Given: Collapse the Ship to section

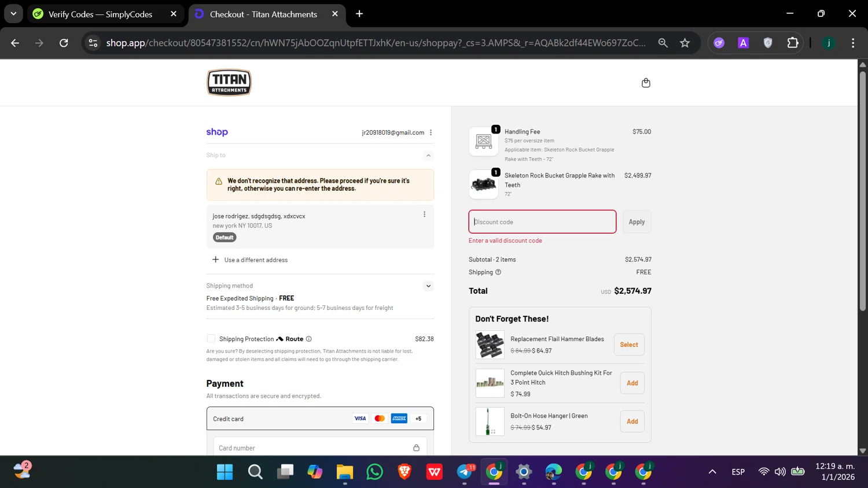Looking at the screenshot, I should [x=428, y=156].
